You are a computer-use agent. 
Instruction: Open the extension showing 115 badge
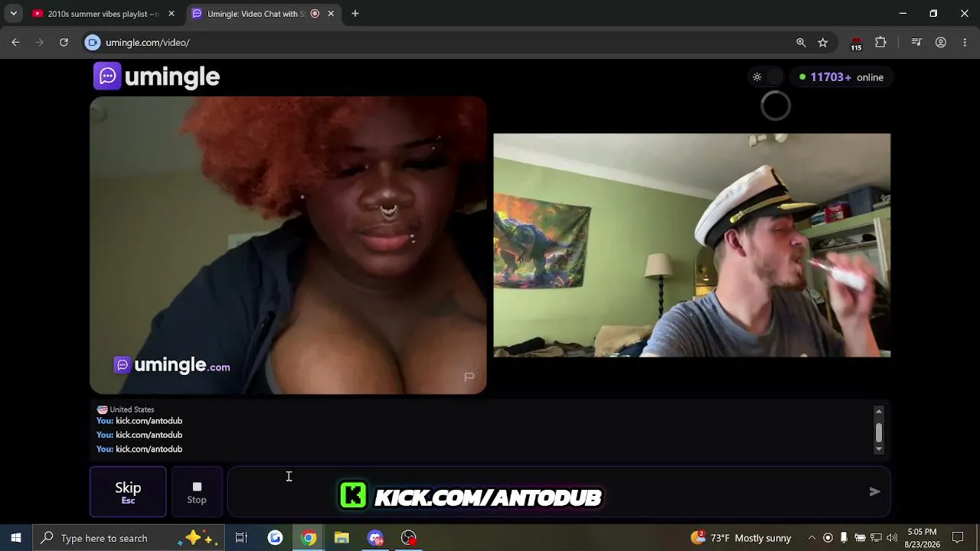click(856, 44)
